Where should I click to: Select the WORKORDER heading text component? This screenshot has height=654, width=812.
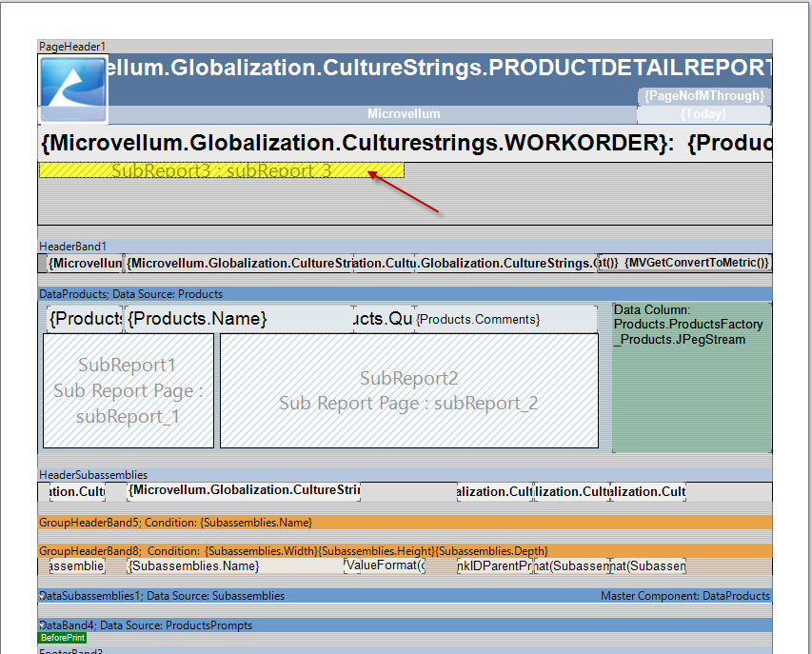click(405, 143)
